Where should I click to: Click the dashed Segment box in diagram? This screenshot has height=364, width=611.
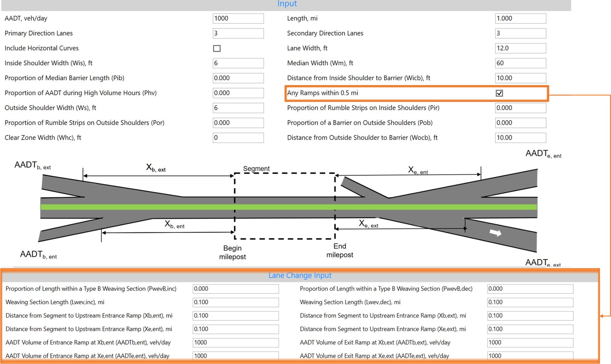pos(284,206)
